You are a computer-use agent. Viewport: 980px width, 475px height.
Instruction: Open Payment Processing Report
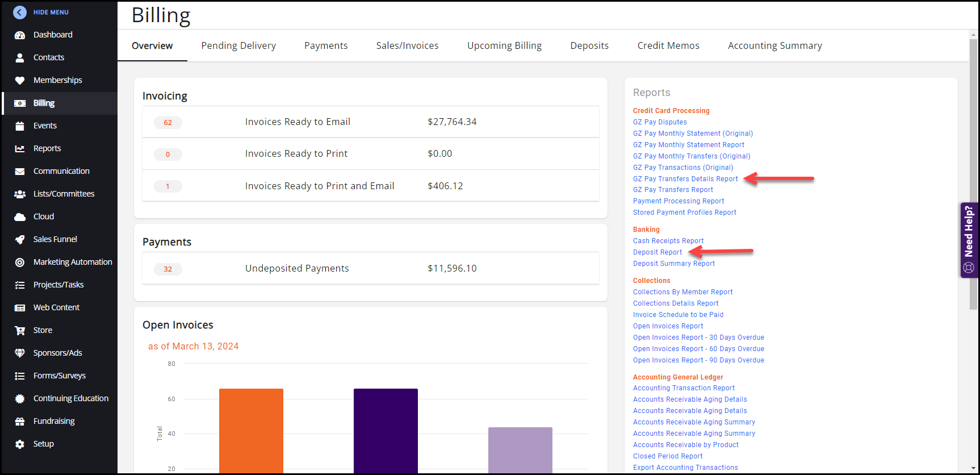coord(679,201)
